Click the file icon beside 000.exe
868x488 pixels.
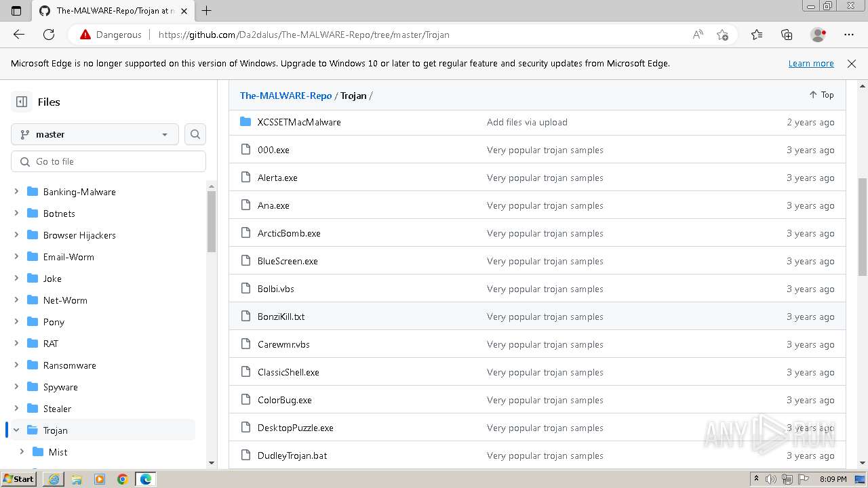pyautogui.click(x=245, y=150)
